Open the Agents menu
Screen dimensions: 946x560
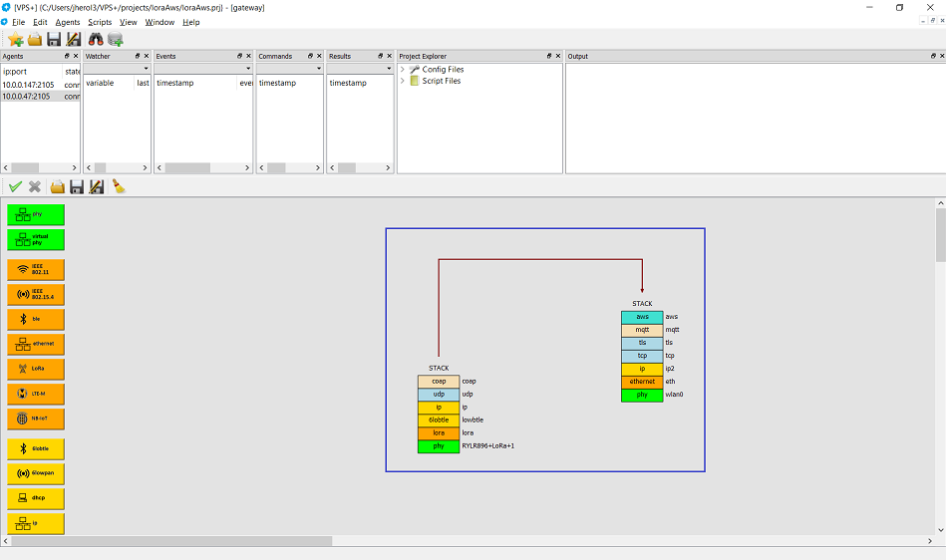68,22
